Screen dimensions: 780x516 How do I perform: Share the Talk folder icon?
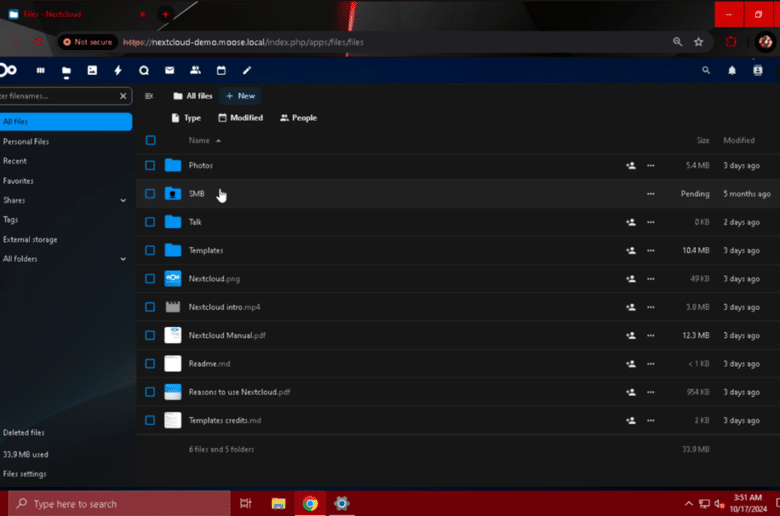[x=631, y=222]
